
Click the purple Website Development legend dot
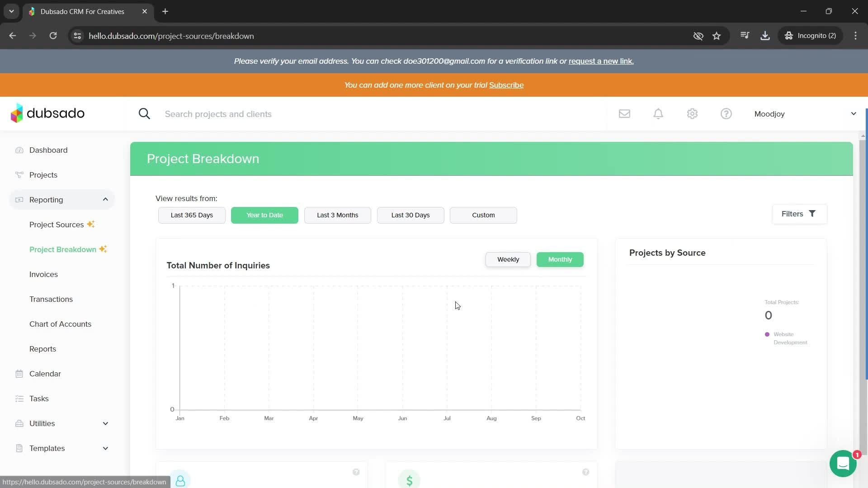coord(767,334)
